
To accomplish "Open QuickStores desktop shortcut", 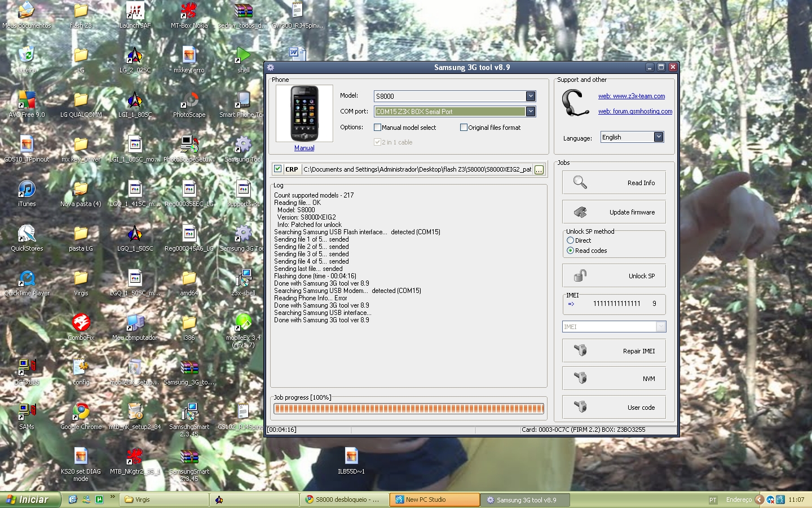I will 27,238.
